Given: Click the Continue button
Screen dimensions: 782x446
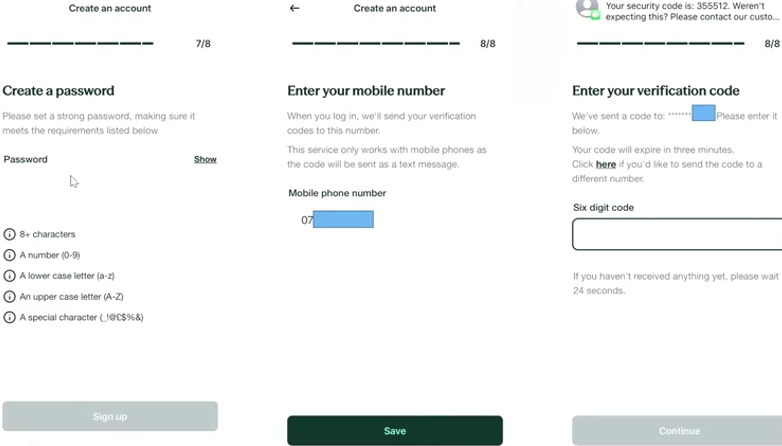Looking at the screenshot, I should [x=677, y=431].
